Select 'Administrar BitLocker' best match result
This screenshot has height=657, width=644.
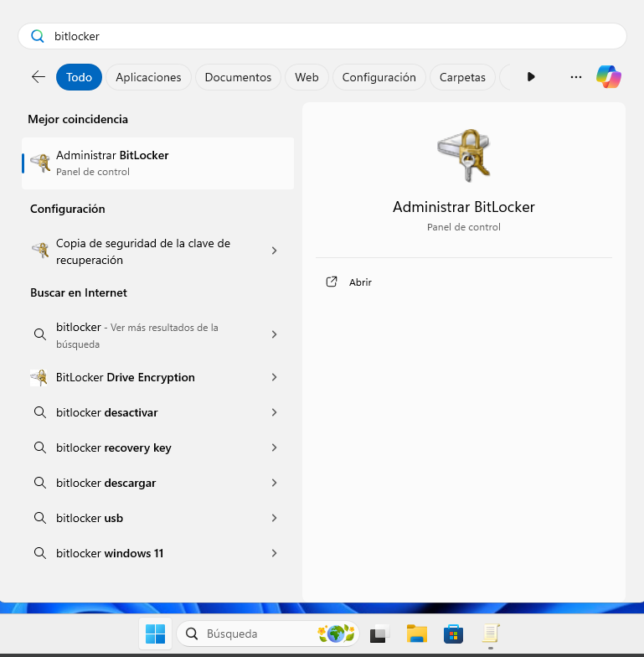[x=157, y=163]
